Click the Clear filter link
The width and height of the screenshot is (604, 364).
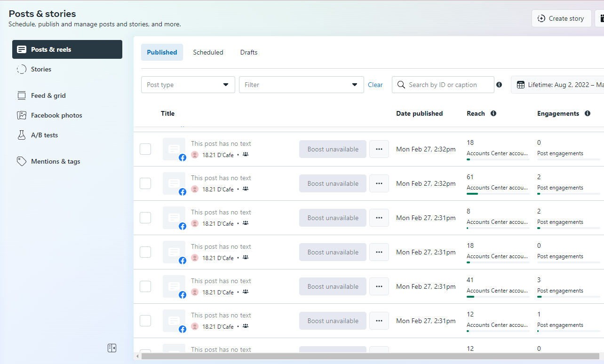tap(375, 85)
